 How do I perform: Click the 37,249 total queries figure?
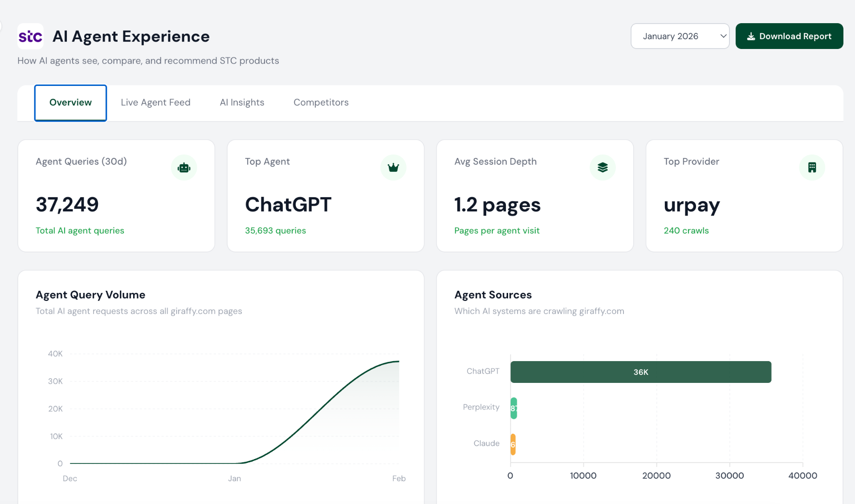(x=67, y=205)
